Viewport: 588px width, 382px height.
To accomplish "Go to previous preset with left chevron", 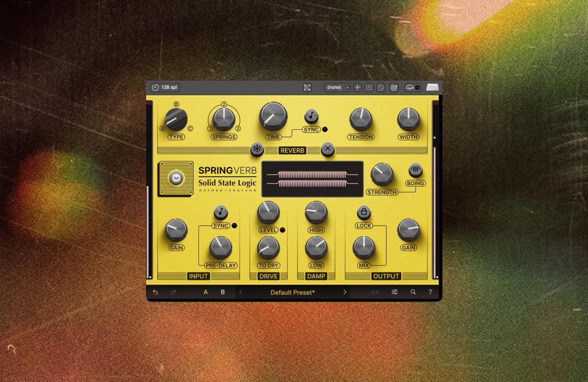I will [x=241, y=292].
